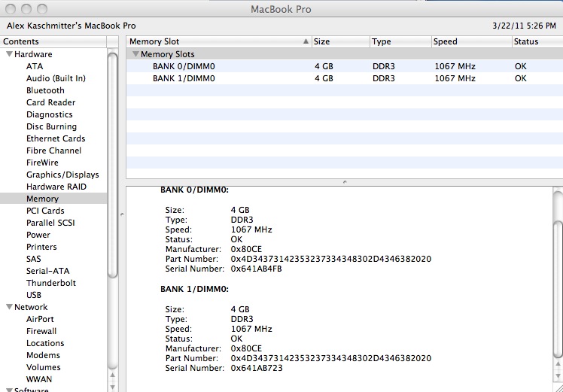563x392 pixels.
Task: Select Parallel SCSI entry
Action: [50, 223]
